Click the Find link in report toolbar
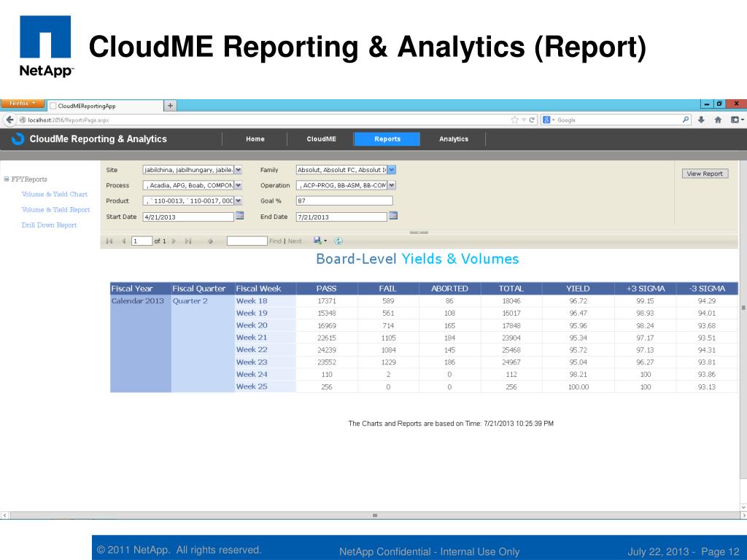Screen dimensions: 747x560 [x=275, y=241]
